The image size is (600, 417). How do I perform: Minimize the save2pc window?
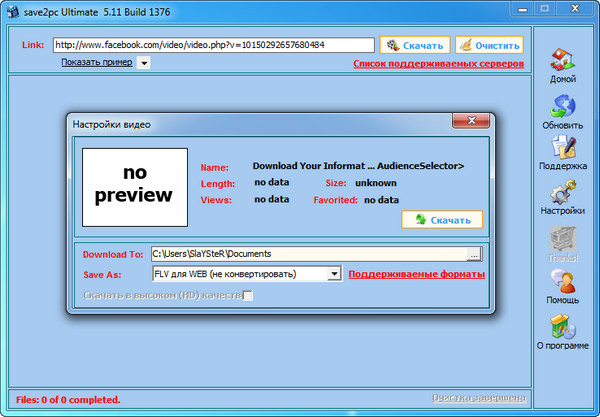tap(522, 9)
